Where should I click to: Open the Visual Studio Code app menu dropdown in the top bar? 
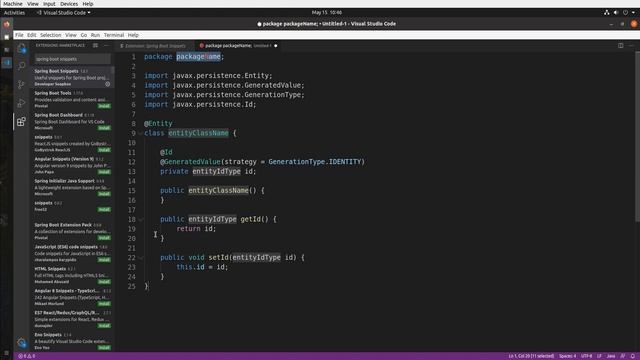pyautogui.click(x=63, y=13)
